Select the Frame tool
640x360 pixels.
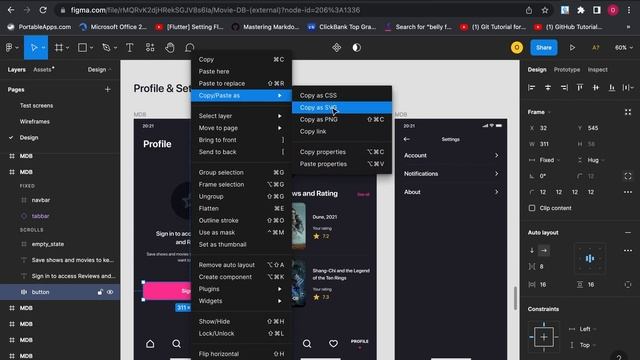59,48
